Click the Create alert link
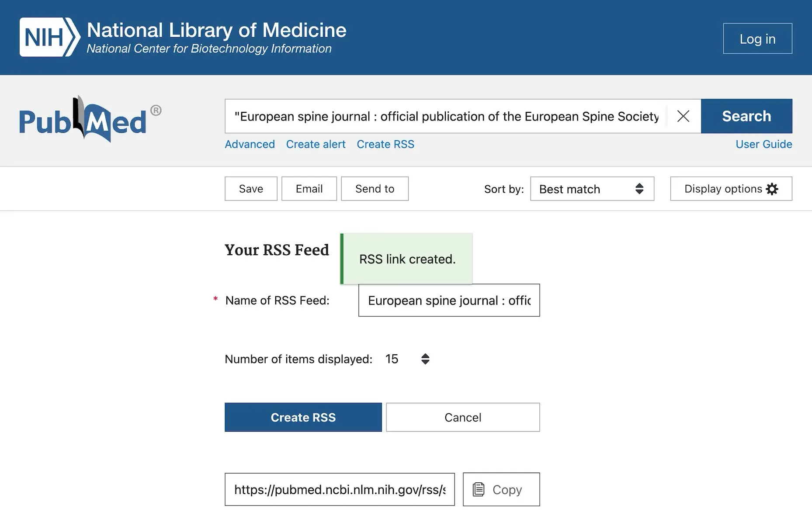Image resolution: width=812 pixels, height=526 pixels. [316, 144]
